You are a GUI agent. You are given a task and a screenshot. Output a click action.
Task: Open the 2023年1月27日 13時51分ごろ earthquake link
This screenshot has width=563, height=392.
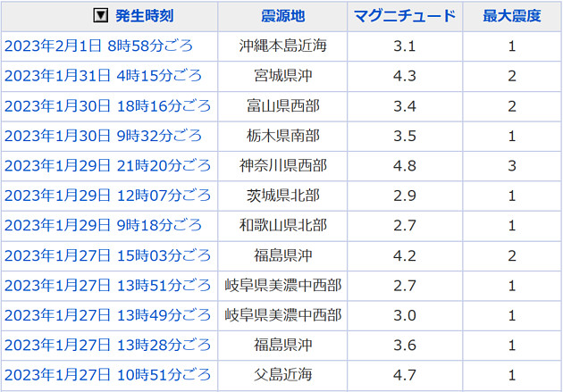(107, 286)
